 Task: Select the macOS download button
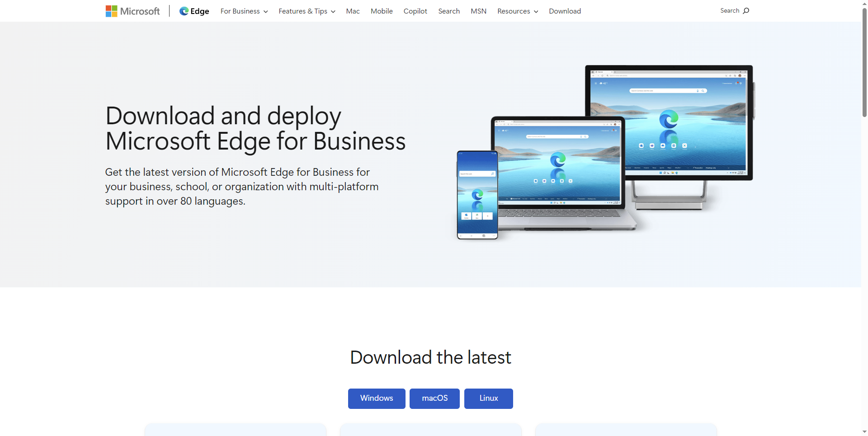tap(434, 398)
